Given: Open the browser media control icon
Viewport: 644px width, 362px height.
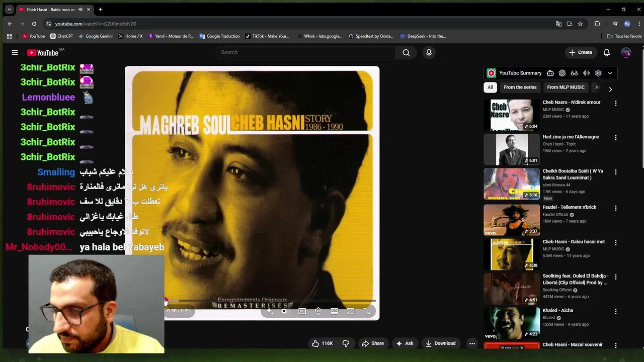Looking at the screenshot, I should (x=615, y=24).
